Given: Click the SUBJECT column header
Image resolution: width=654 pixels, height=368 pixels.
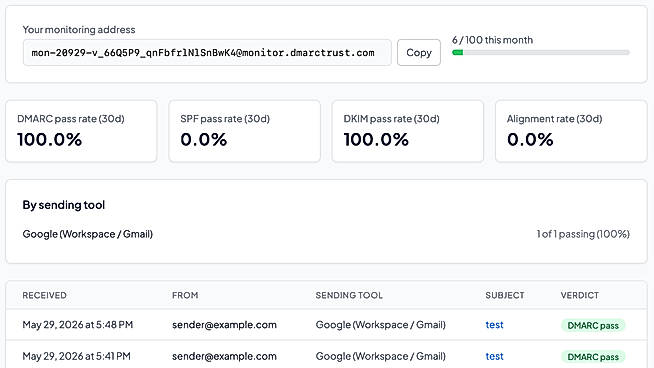Looking at the screenshot, I should click(505, 295).
